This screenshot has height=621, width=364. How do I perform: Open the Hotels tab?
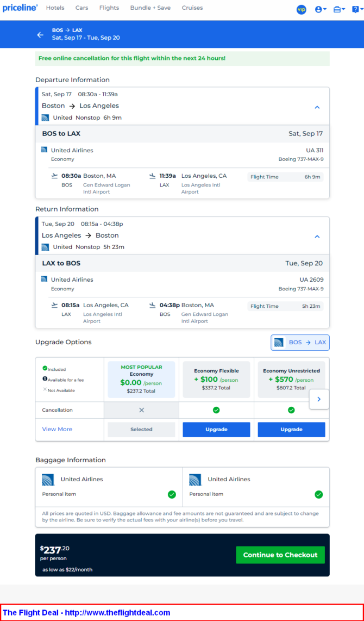point(55,8)
